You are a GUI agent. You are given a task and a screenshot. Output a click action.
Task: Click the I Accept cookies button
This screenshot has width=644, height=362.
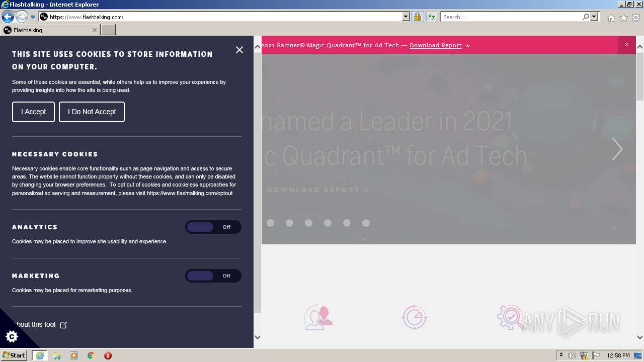point(33,112)
